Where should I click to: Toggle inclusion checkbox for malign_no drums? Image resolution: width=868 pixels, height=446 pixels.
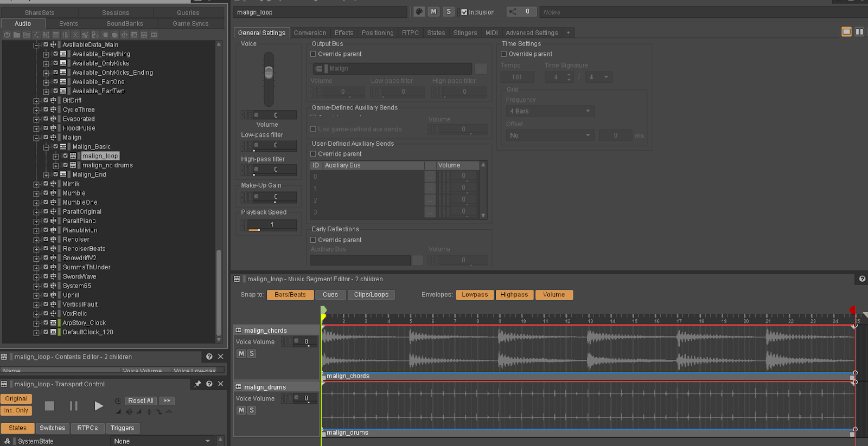pyautogui.click(x=65, y=165)
